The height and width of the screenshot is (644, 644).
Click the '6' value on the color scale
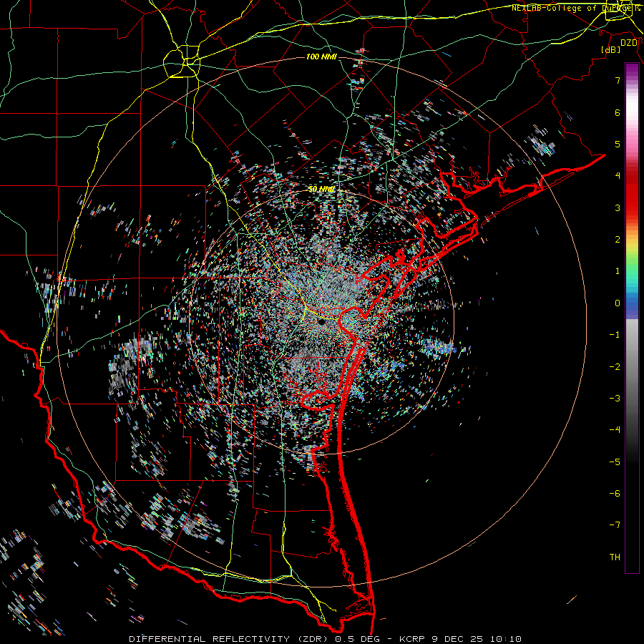coord(618,112)
